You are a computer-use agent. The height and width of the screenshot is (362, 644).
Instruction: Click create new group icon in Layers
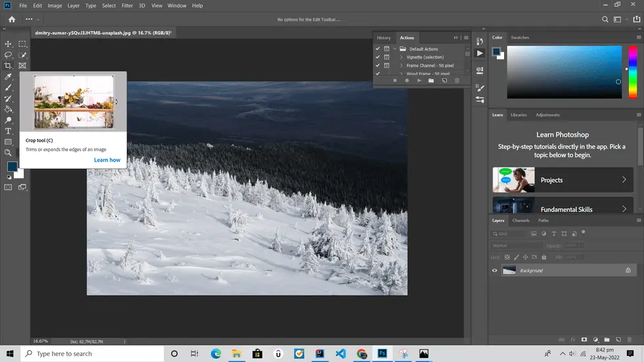coord(607,340)
